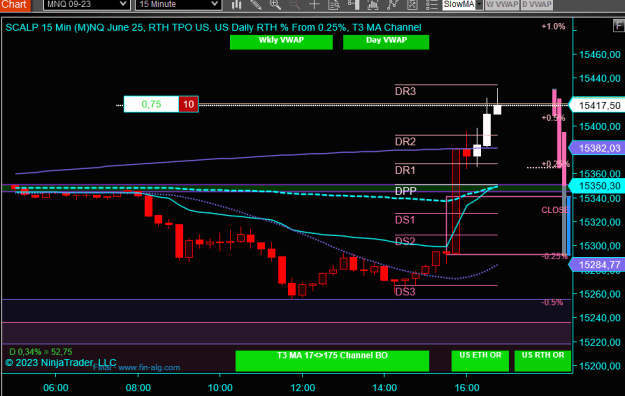Image resolution: width=625 pixels, height=396 pixels.
Task: Click the DS2 pivot label
Action: click(405, 241)
